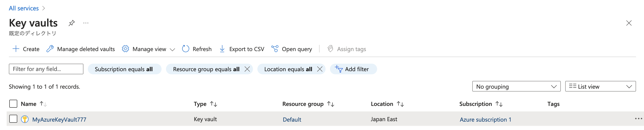Image resolution: width=644 pixels, height=130 pixels.
Task: Select all rows with header checkbox
Action: pyautogui.click(x=13, y=104)
